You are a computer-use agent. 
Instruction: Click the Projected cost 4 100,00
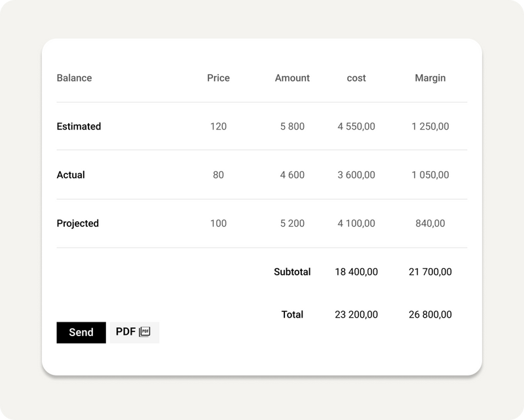click(x=356, y=223)
